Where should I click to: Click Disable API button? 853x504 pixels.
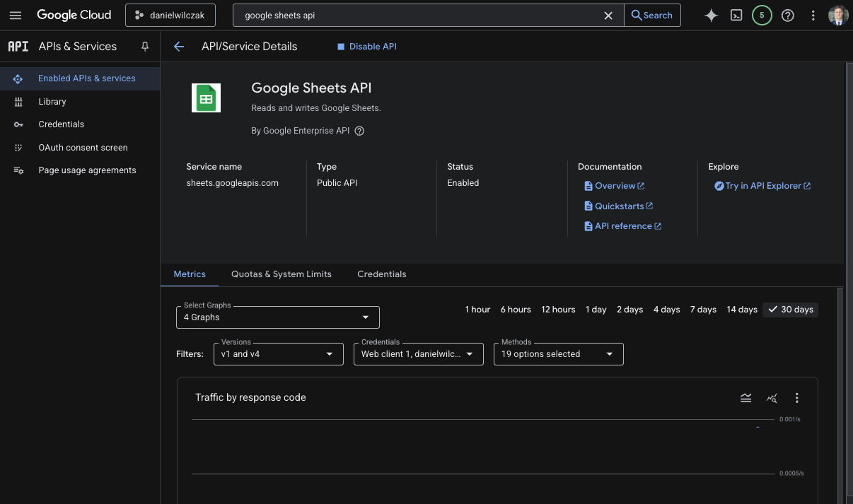[366, 47]
